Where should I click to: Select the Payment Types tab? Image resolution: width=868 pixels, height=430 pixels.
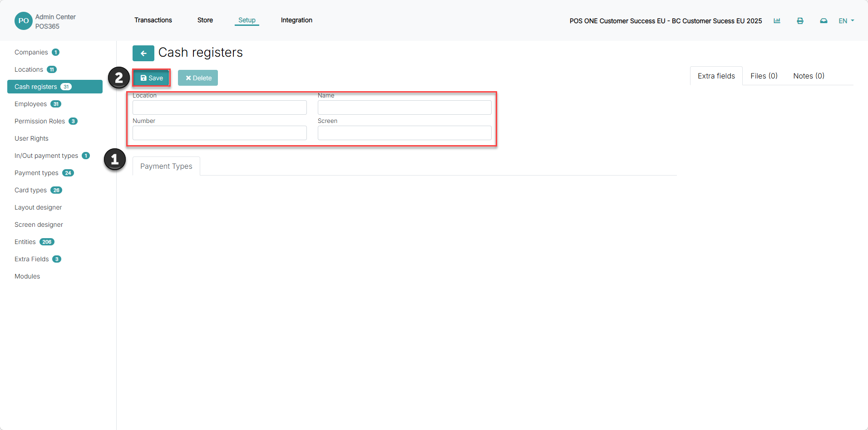[x=166, y=166]
